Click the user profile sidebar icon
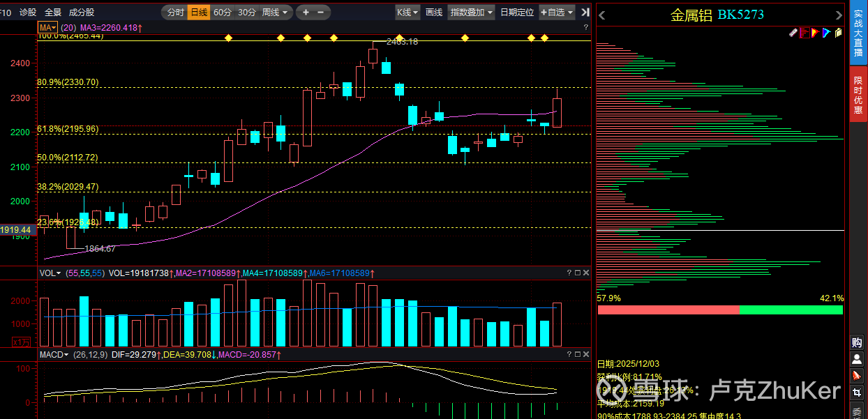868x419 pixels. [x=857, y=359]
